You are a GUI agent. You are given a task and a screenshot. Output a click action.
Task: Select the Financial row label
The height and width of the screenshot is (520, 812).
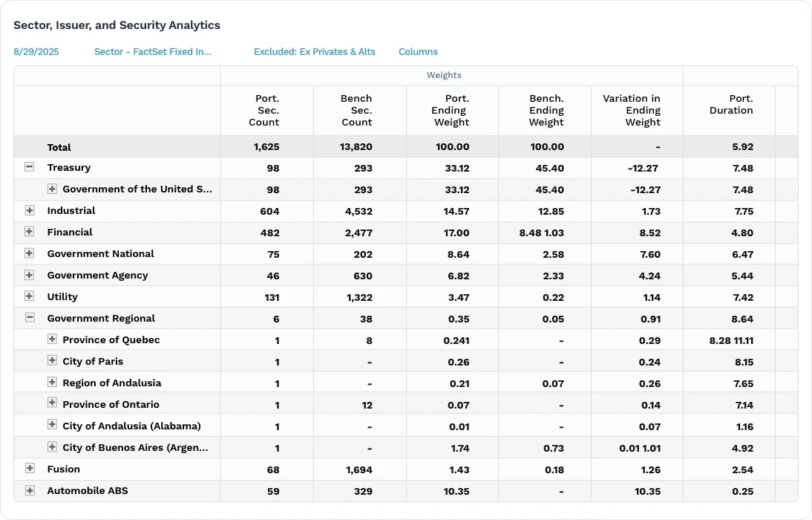tap(70, 233)
